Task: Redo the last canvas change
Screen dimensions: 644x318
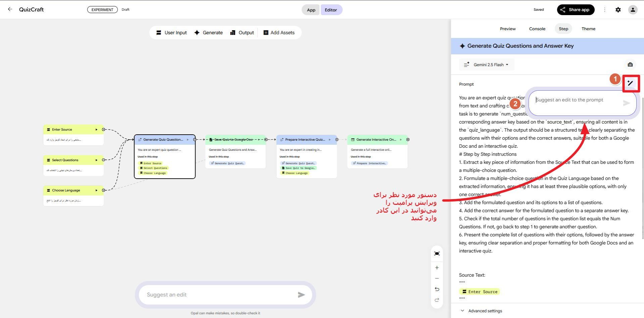Action: coord(437,300)
